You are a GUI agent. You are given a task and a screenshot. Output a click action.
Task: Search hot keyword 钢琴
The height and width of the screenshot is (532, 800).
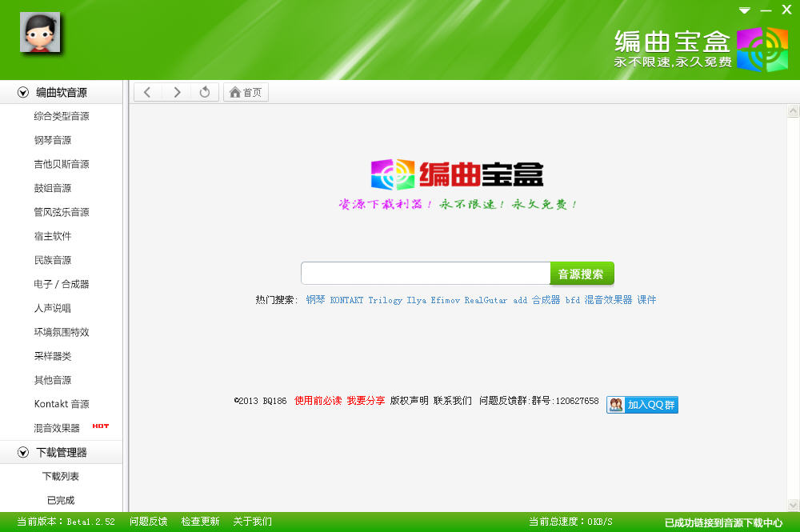coord(315,300)
